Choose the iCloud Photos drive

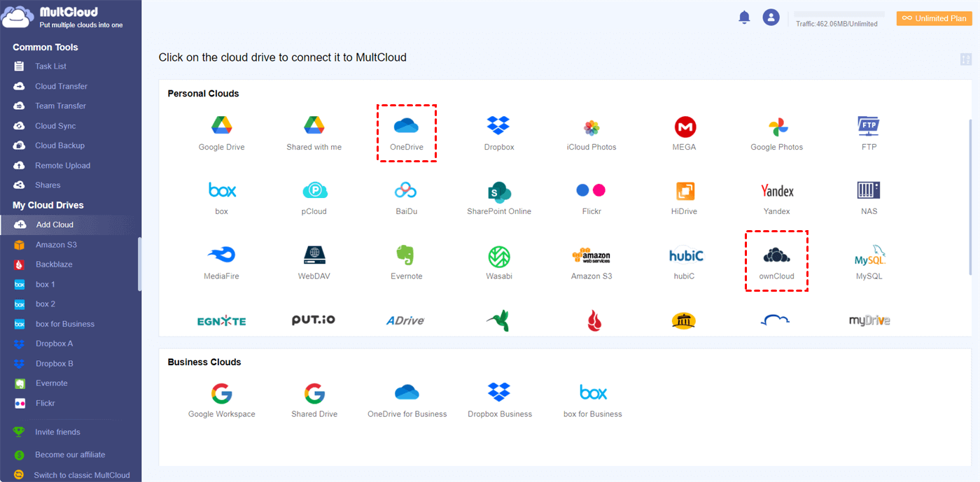click(x=591, y=134)
